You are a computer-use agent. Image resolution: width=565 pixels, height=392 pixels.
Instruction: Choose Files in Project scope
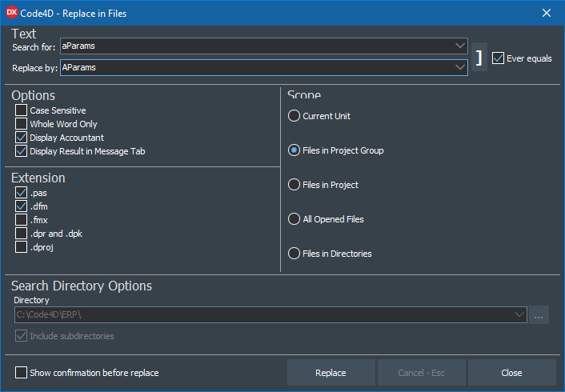coord(294,185)
